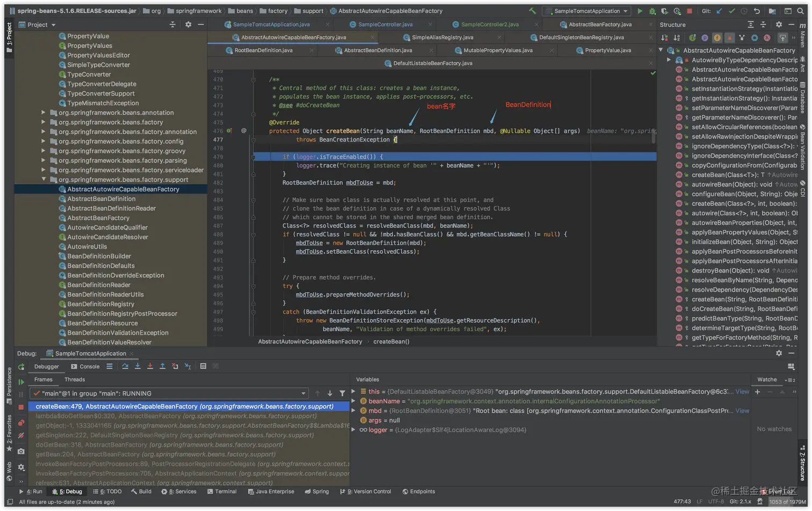The image size is (812, 511).
Task: Collapse all in Project panel header
Action: coord(172,25)
